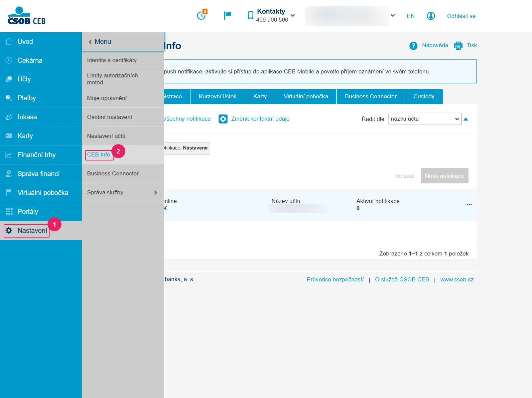The width and height of the screenshot is (532, 398).
Task: Select CEB Info in settings submenu
Action: 99,155
